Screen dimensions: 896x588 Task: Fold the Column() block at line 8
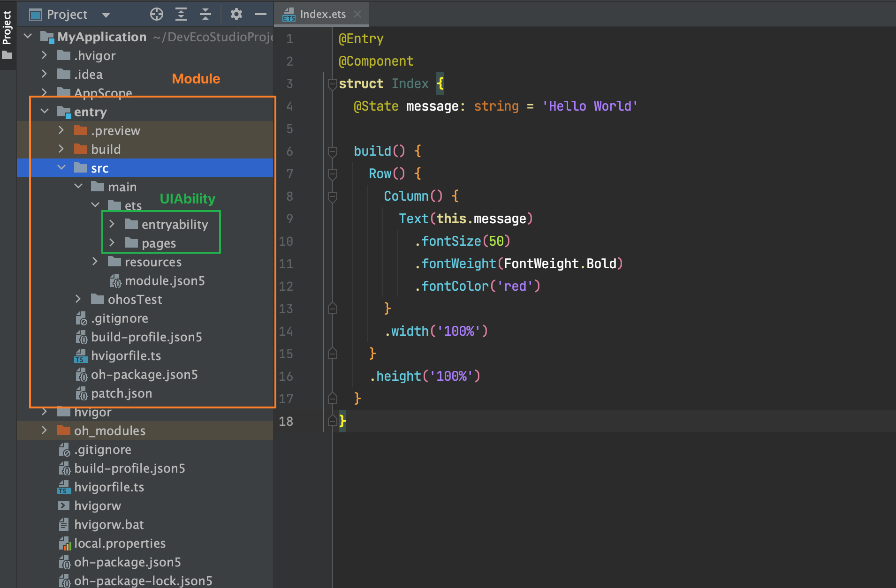pyautogui.click(x=333, y=196)
